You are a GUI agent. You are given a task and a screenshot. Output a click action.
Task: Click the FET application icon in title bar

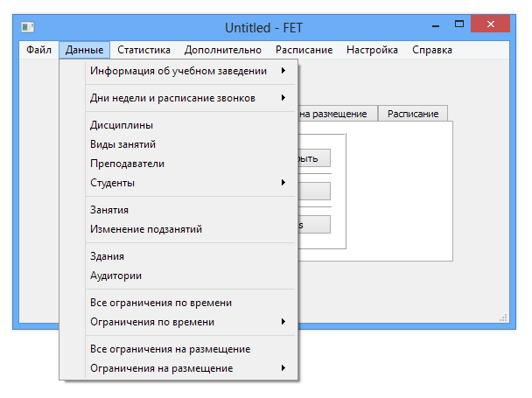pyautogui.click(x=27, y=28)
